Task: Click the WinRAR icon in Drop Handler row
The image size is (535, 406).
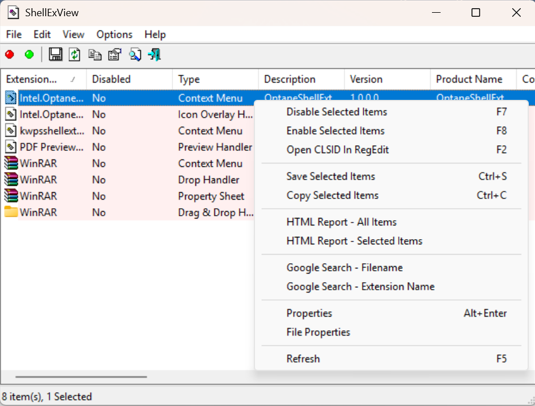Action: click(11, 179)
